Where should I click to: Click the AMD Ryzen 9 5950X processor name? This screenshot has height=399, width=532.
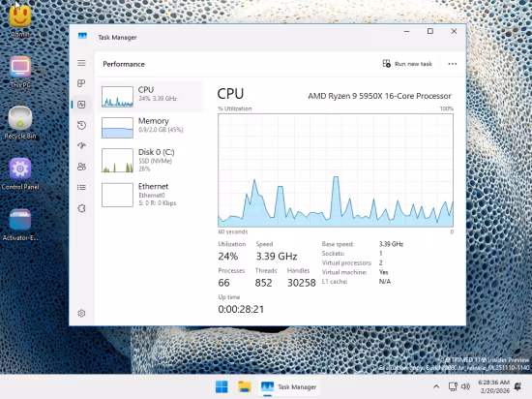(379, 96)
